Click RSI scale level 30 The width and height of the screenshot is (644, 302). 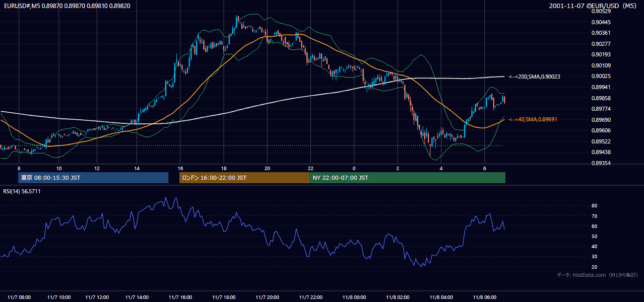click(594, 257)
